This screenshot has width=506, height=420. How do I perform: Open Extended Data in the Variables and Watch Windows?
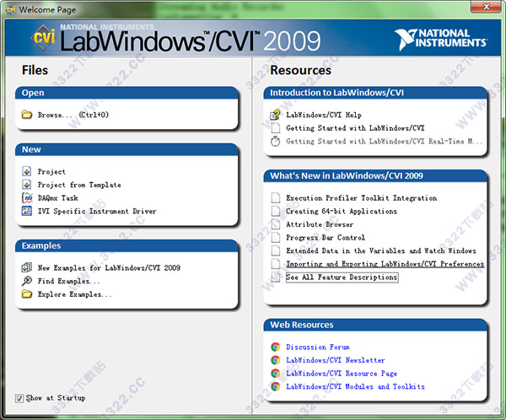(x=381, y=250)
